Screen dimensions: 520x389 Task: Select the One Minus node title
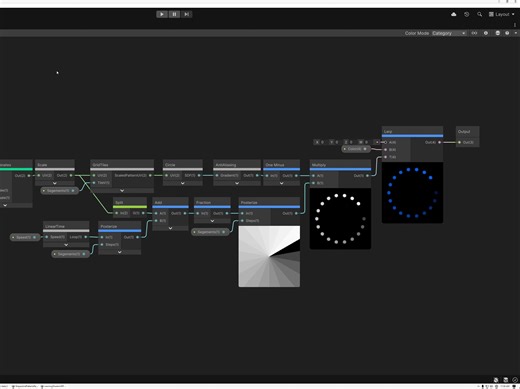275,165
